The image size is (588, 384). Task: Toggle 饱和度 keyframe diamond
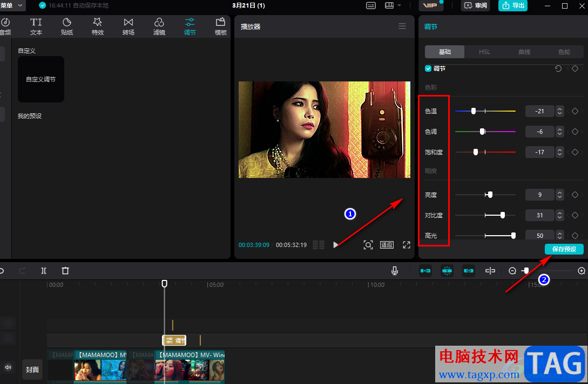click(x=575, y=152)
